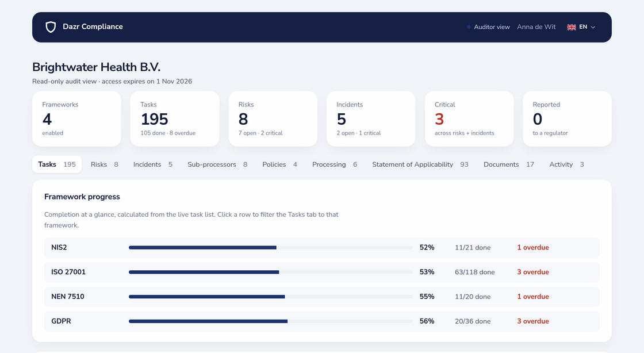Click the Anna de Wit user name
The image size is (644, 353).
536,27
